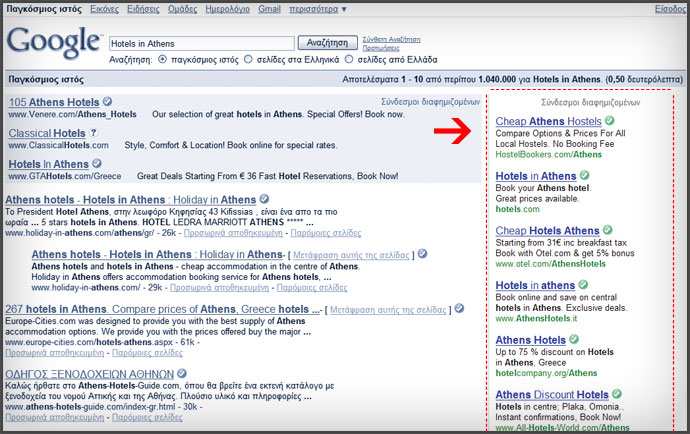Click Μετάφραση αυτής της σελίδας for europe-cities result
The height and width of the screenshot is (434, 690).
point(388,310)
